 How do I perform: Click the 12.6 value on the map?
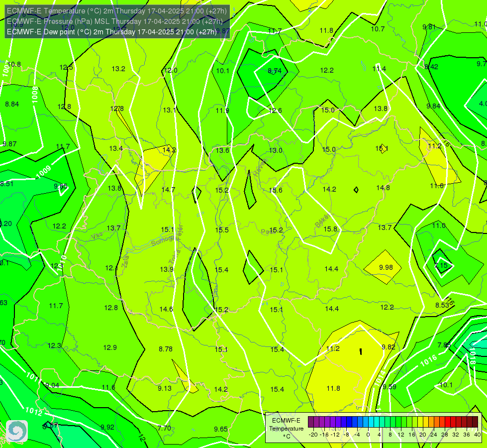coord(275,111)
